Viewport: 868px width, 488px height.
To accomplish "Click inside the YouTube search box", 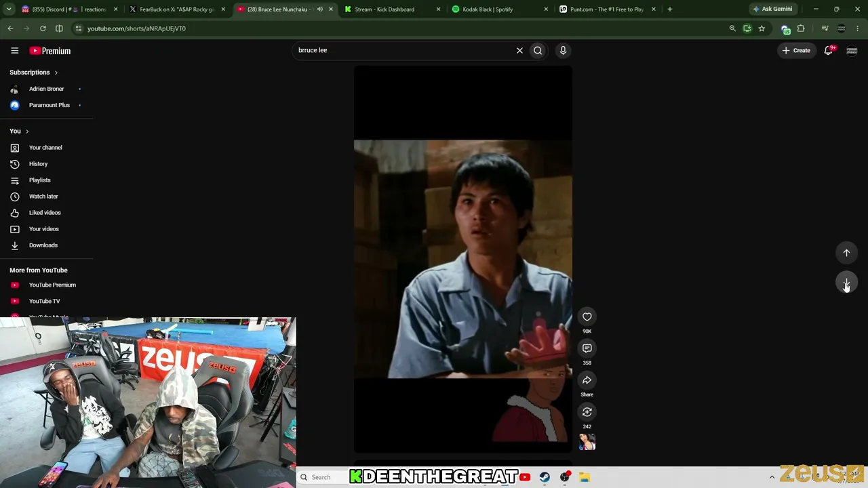I will tap(404, 50).
